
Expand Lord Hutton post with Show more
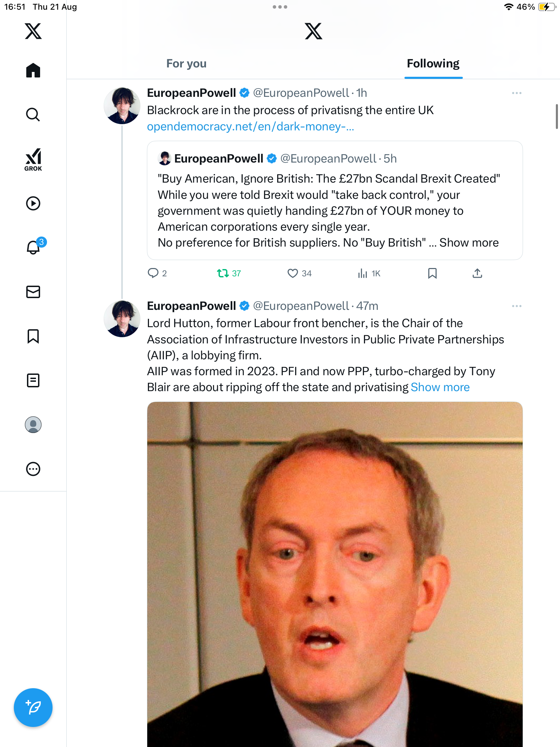click(x=440, y=387)
